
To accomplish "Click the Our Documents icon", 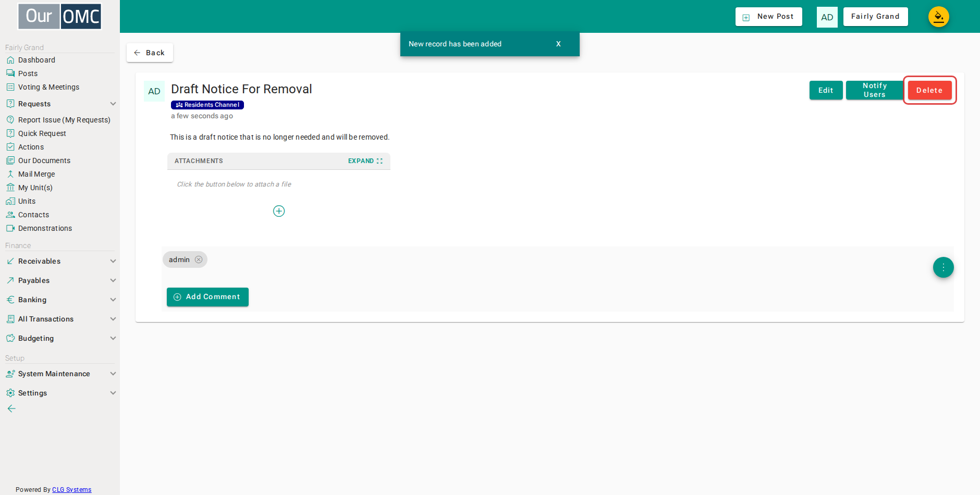I will tap(10, 160).
